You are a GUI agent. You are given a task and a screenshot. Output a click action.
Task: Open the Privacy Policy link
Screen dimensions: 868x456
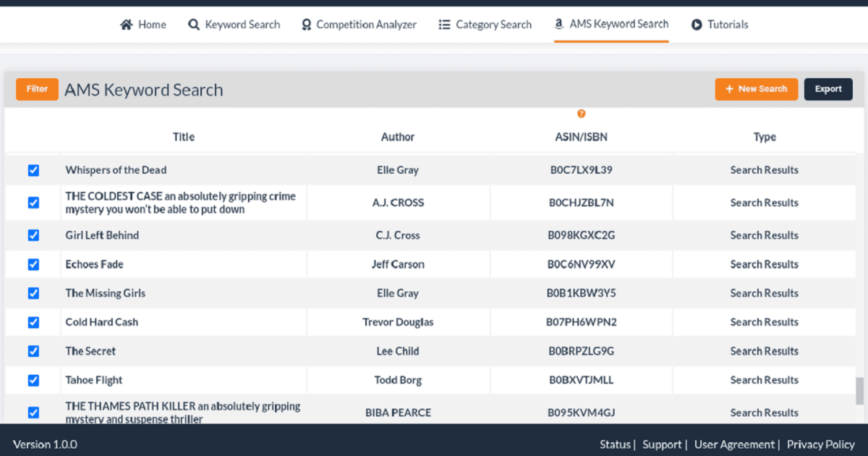[x=821, y=444]
